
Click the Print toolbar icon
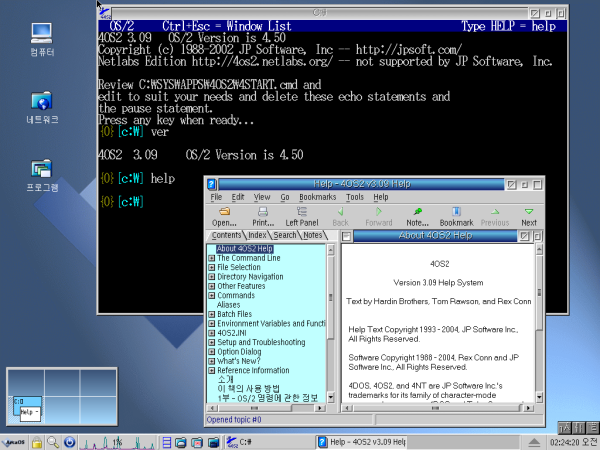tap(263, 216)
